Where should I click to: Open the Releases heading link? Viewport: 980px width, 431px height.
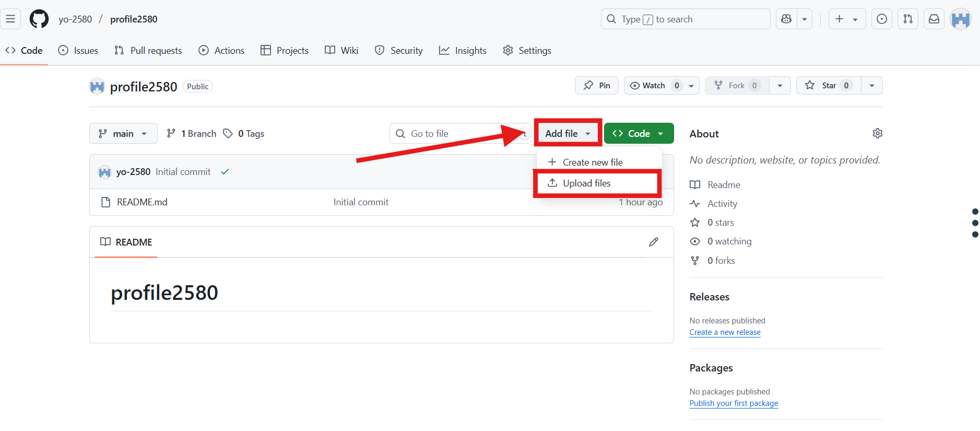click(x=710, y=297)
